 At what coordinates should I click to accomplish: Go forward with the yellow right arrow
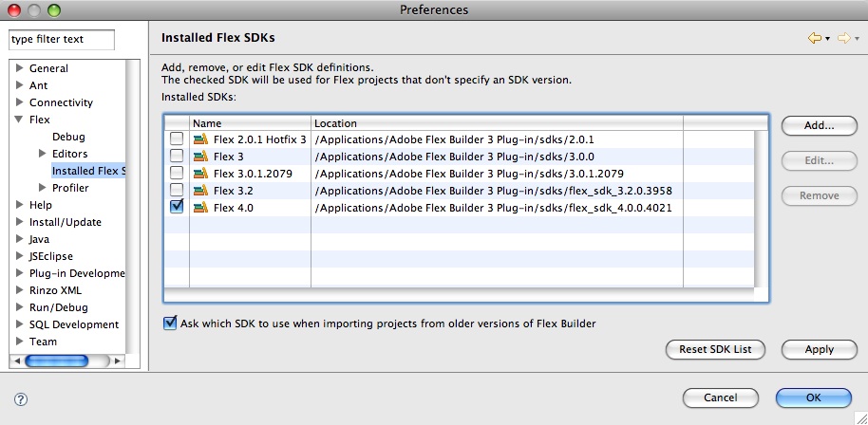[843, 38]
